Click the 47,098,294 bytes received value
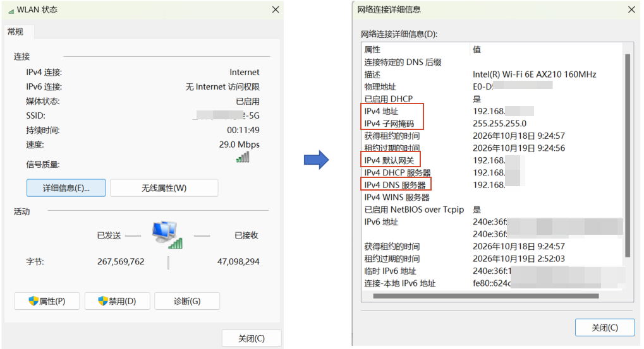 pos(238,262)
